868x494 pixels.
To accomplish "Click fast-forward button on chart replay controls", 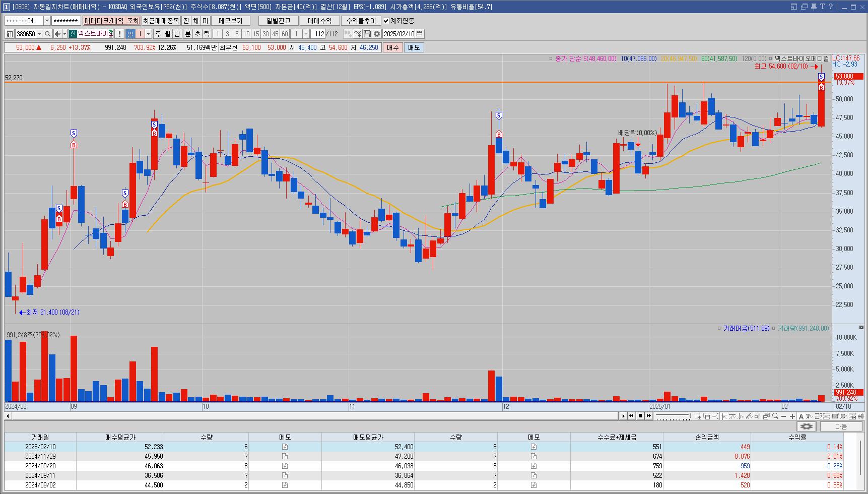I will 649,416.
